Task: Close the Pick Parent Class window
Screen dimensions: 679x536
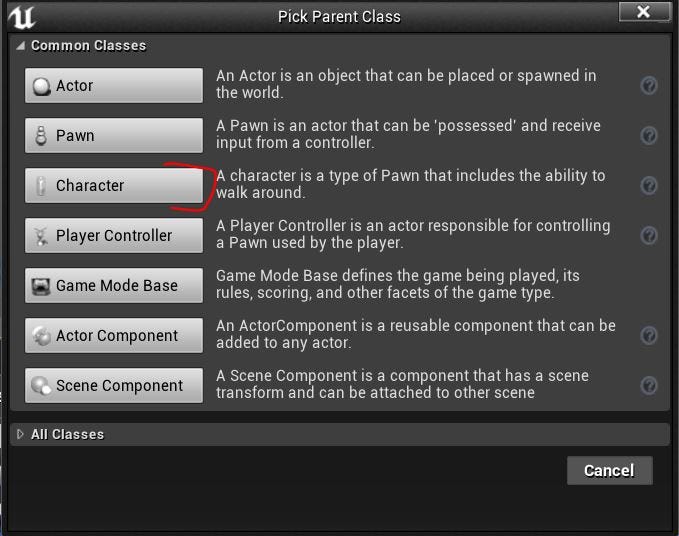Action: point(644,12)
